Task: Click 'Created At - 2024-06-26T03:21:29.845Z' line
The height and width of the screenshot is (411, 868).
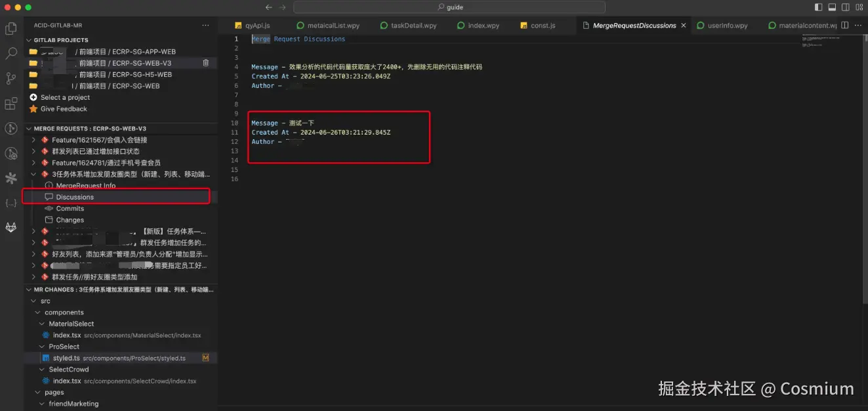Action: [321, 133]
